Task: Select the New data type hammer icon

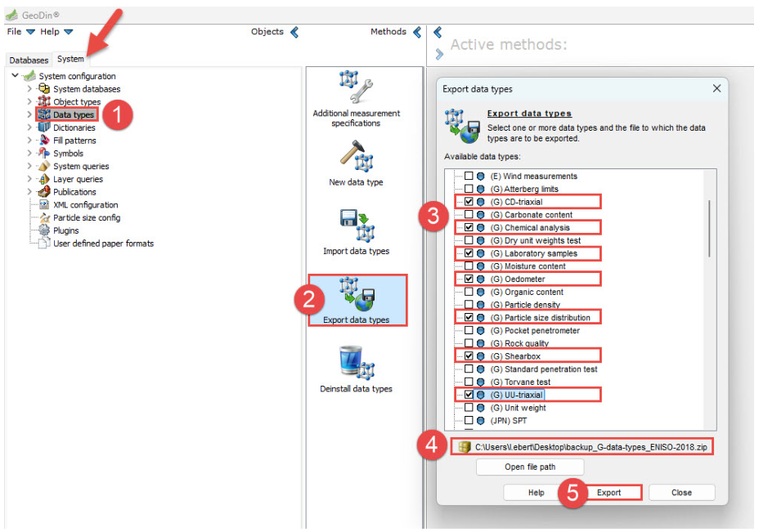Action: click(356, 157)
